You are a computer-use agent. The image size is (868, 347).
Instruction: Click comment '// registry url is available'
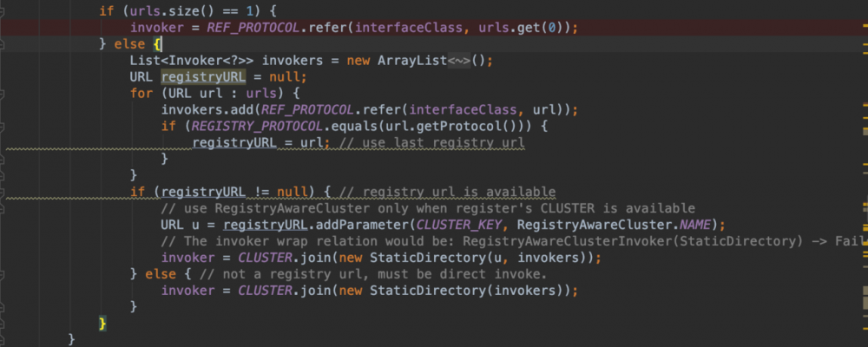(447, 192)
